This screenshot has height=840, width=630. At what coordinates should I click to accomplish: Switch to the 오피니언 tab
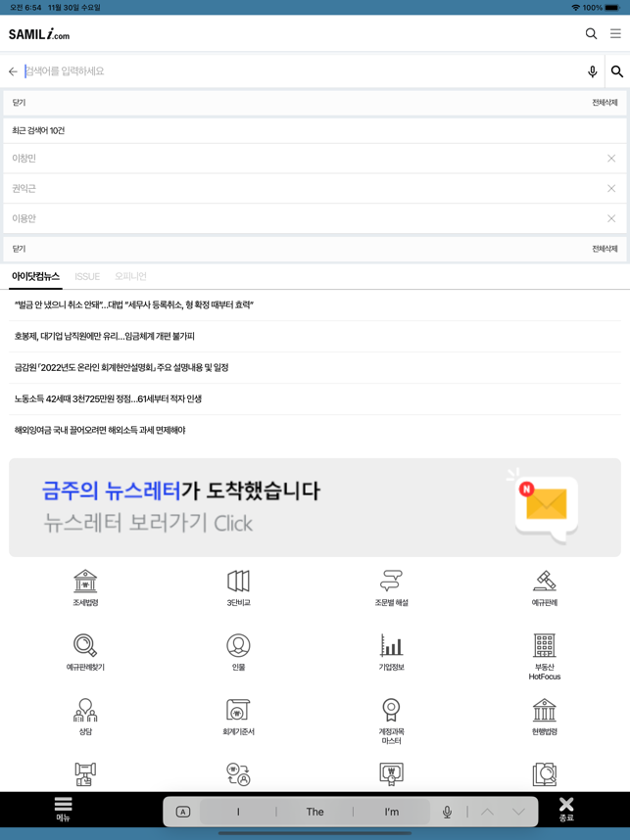pos(130,276)
